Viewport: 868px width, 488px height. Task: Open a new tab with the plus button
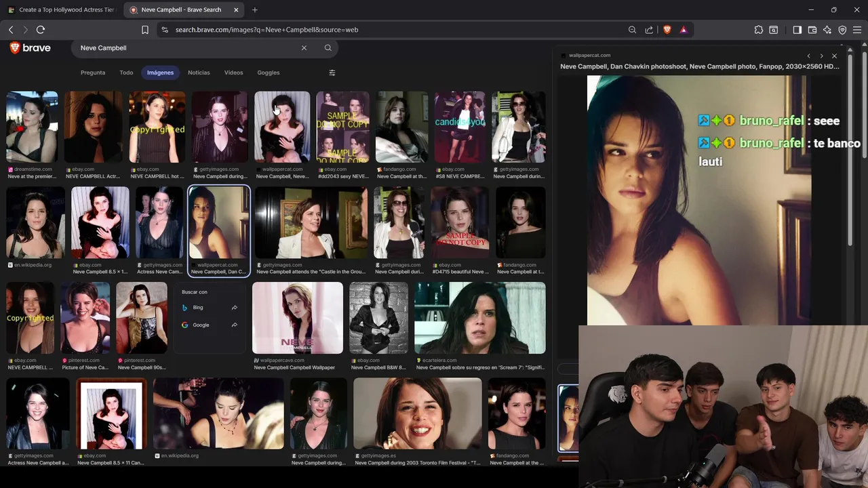(255, 9)
